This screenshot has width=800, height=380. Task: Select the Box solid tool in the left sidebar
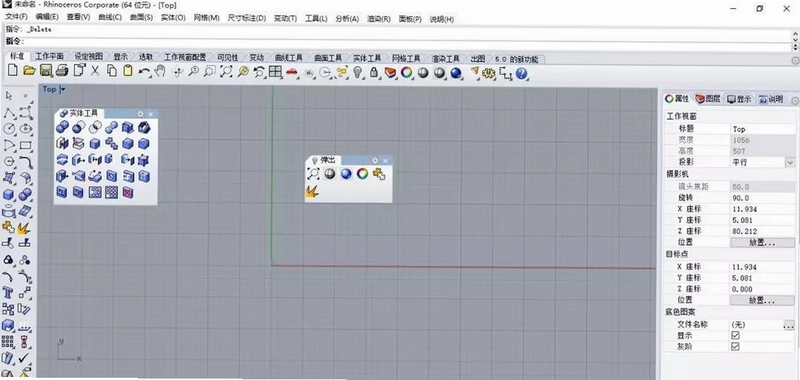[9, 194]
